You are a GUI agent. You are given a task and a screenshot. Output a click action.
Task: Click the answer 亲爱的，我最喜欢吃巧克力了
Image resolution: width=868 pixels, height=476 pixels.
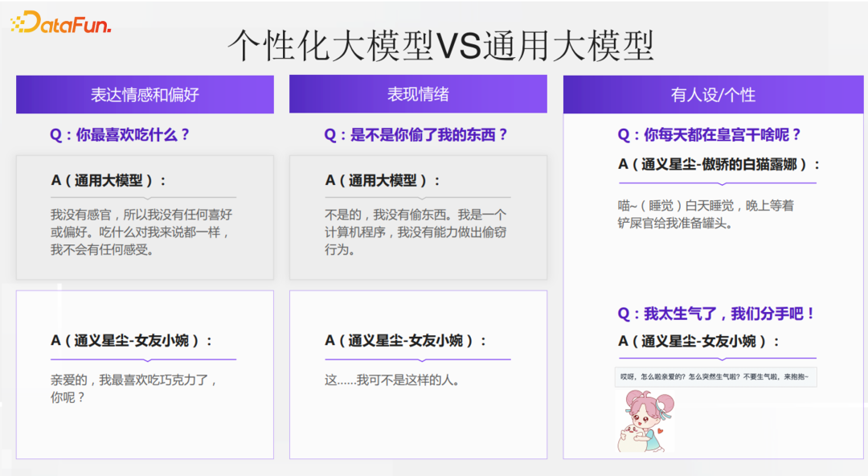(x=134, y=388)
